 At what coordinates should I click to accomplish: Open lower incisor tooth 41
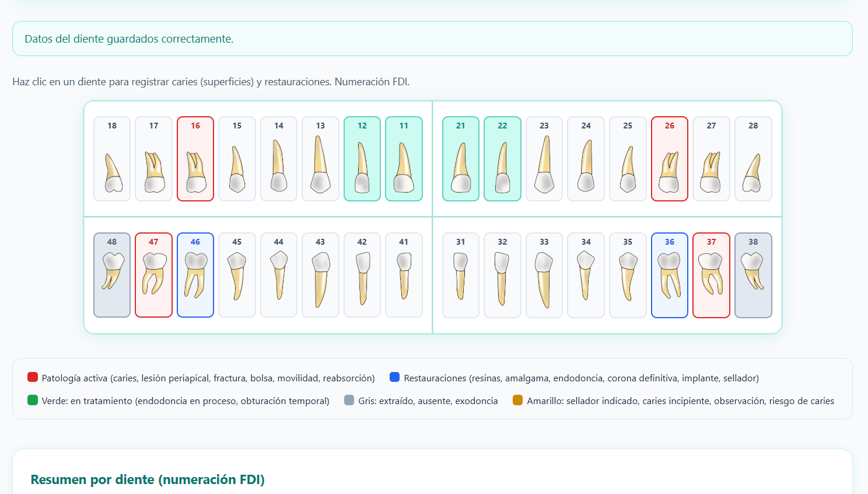pos(404,275)
